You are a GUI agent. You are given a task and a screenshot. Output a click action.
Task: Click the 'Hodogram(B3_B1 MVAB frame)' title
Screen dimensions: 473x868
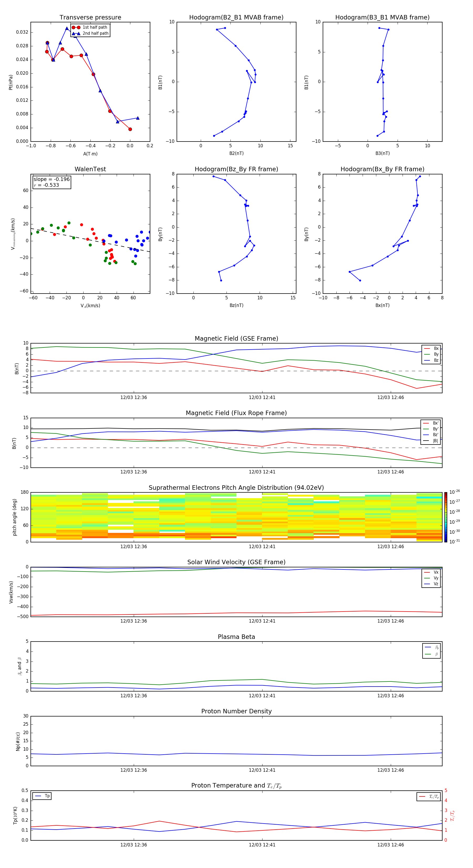[382, 18]
